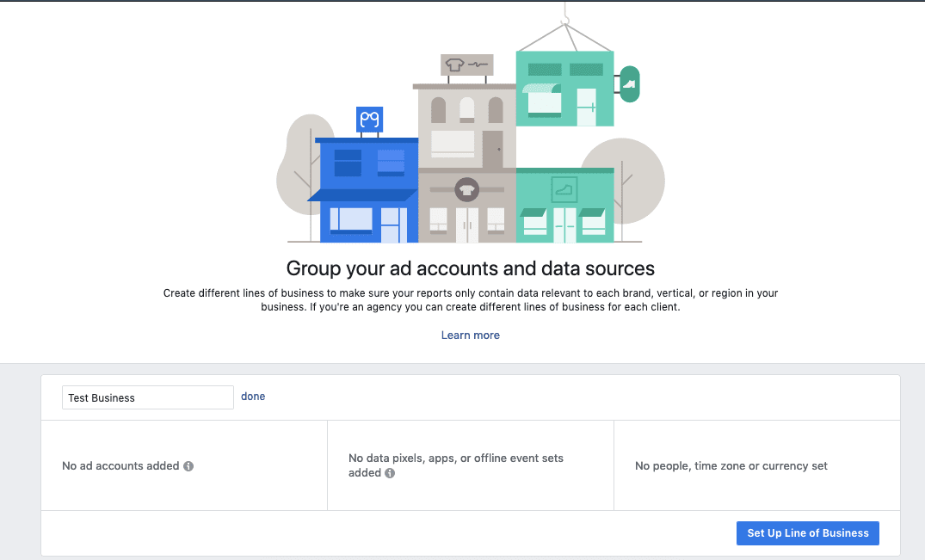The height and width of the screenshot is (560, 925).
Task: Focus the Test Business name input field
Action: tap(147, 397)
